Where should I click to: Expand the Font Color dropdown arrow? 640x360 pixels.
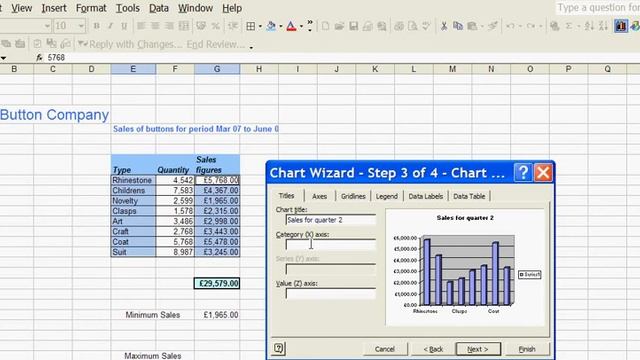pyautogui.click(x=301, y=26)
